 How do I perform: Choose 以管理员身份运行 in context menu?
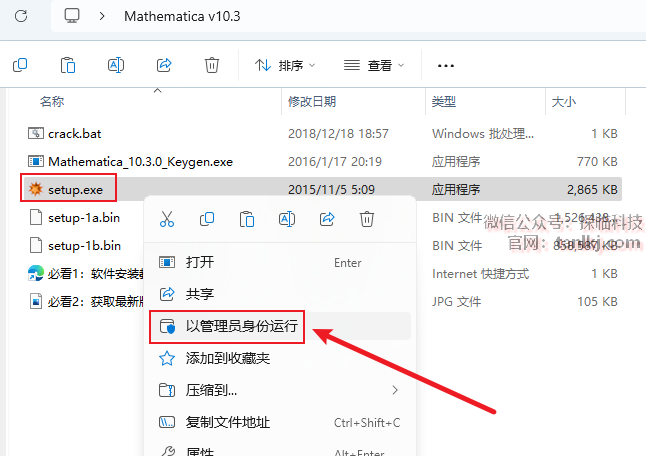[280, 326]
